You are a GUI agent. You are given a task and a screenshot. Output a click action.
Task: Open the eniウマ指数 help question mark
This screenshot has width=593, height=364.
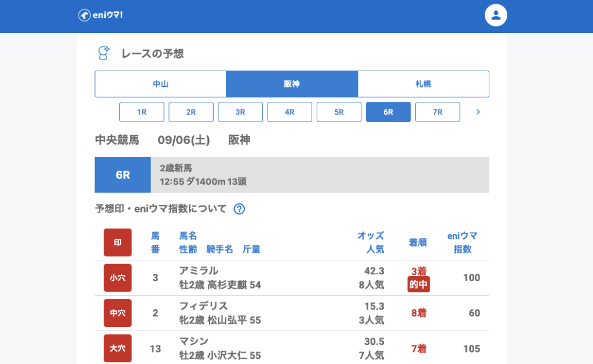pyautogui.click(x=239, y=209)
